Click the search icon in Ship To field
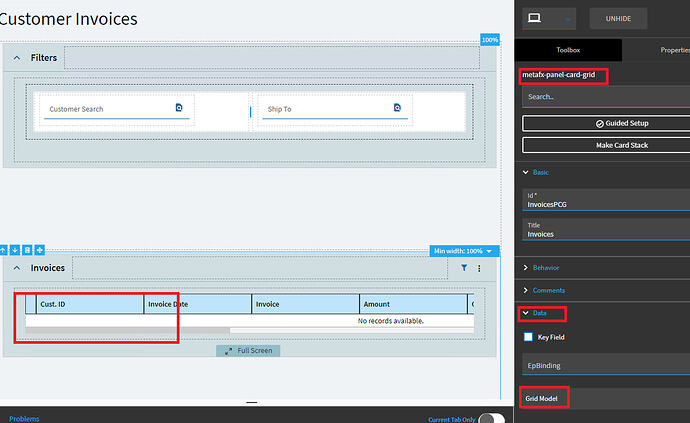The width and height of the screenshot is (690, 423). pos(397,108)
